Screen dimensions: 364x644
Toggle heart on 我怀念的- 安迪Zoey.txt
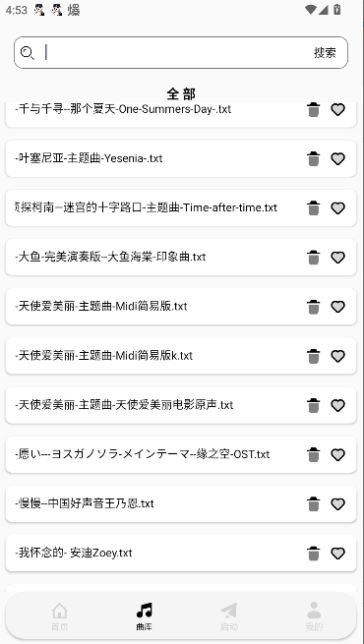click(x=337, y=553)
